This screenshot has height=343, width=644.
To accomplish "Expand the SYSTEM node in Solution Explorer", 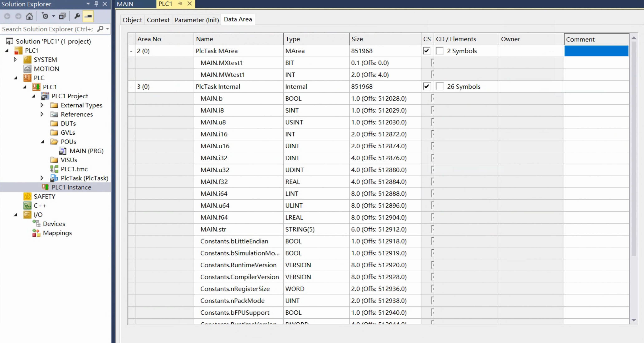I will (x=15, y=59).
